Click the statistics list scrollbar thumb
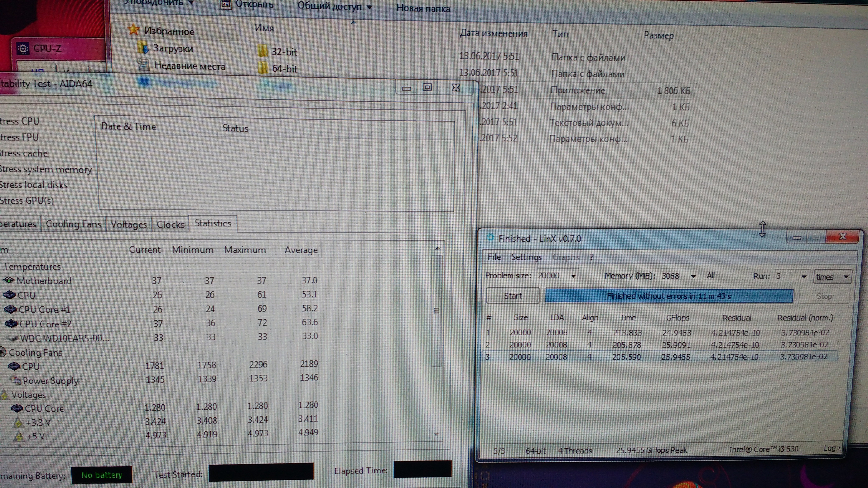Screen dimensions: 868x488 point(436,311)
